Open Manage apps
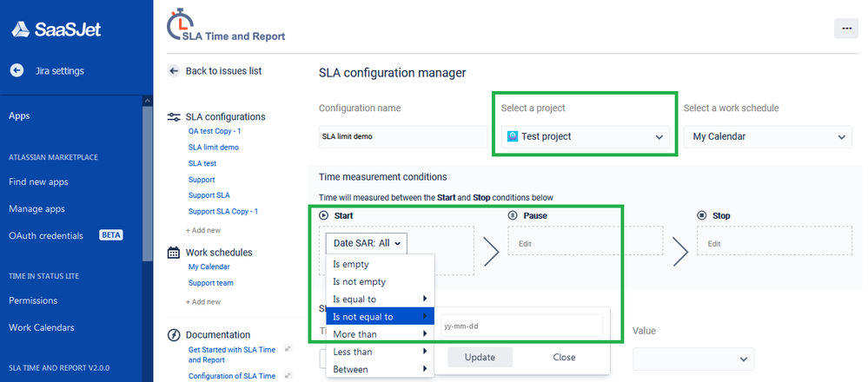Viewport: 868px width, 382px height. 36,209
